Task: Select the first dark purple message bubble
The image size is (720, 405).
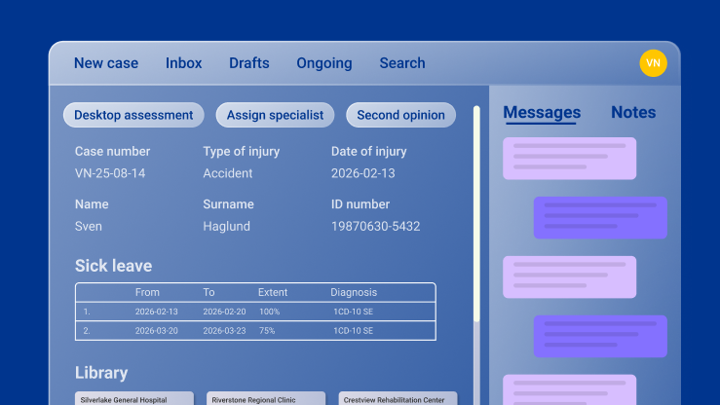Action: pyautogui.click(x=600, y=218)
